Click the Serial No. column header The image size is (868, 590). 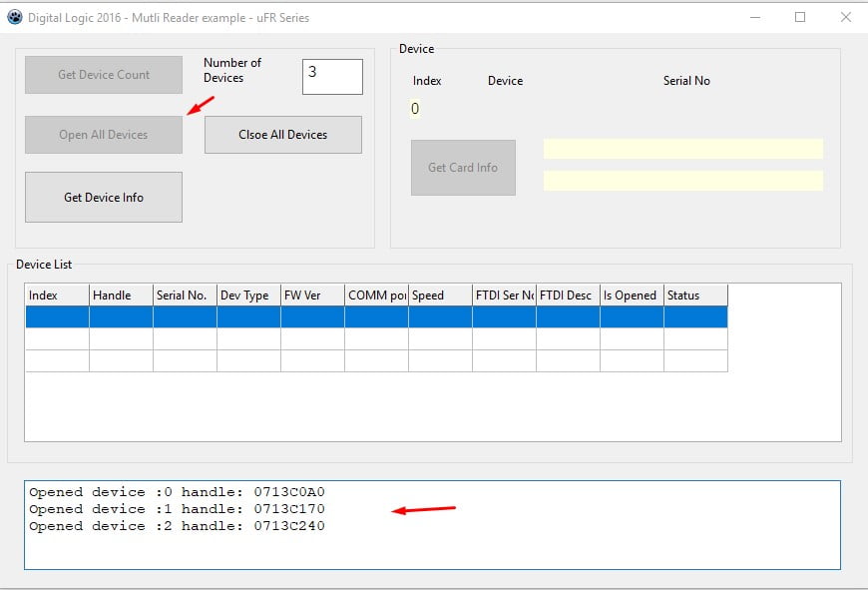click(x=185, y=295)
